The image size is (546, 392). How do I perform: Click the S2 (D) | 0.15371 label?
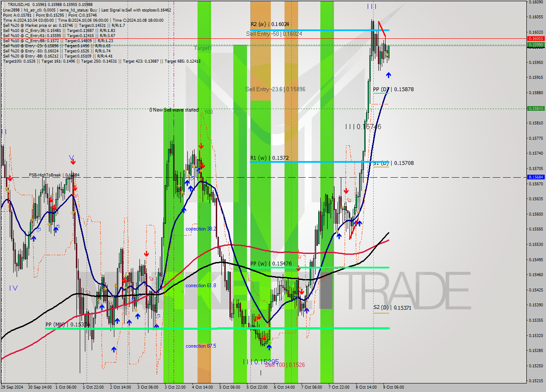click(x=392, y=307)
